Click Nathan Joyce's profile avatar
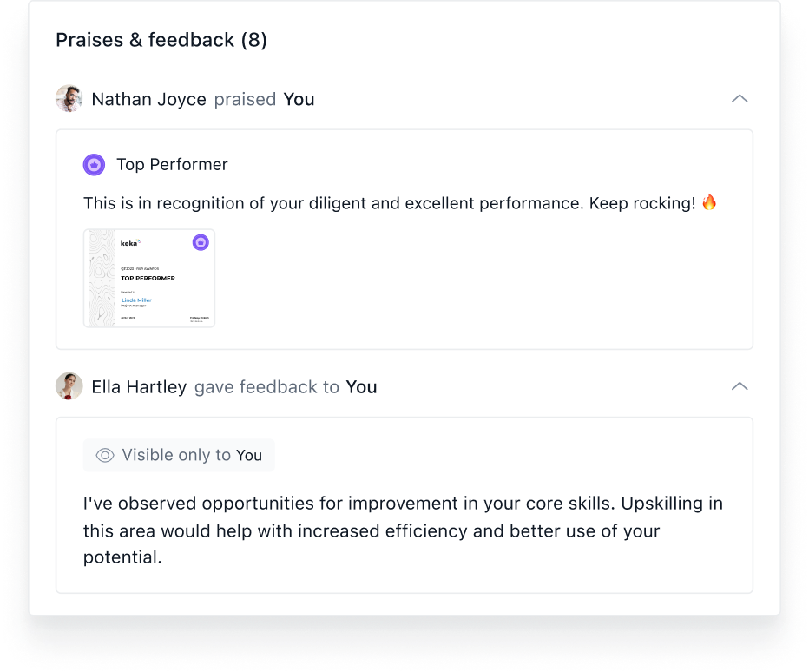 pos(69,99)
